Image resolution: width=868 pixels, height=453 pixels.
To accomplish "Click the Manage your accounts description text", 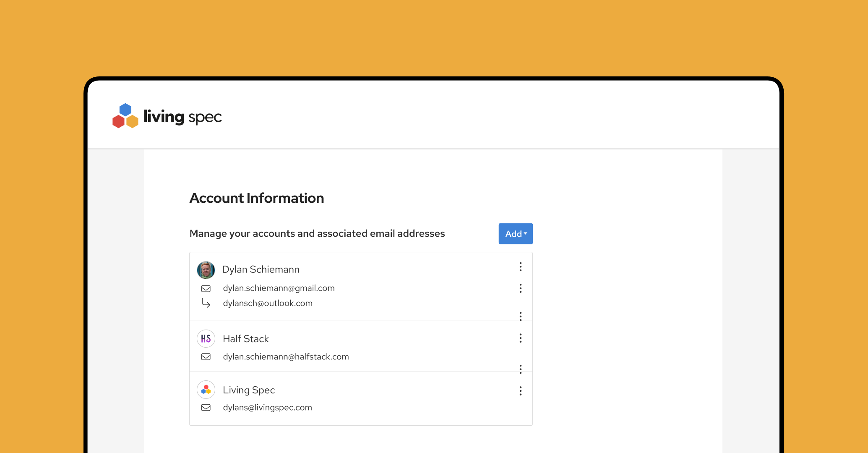I will point(317,233).
